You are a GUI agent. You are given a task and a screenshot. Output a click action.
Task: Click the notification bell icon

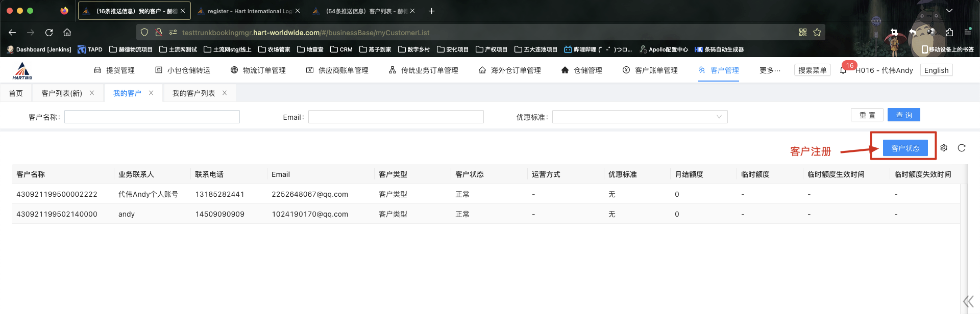point(843,70)
